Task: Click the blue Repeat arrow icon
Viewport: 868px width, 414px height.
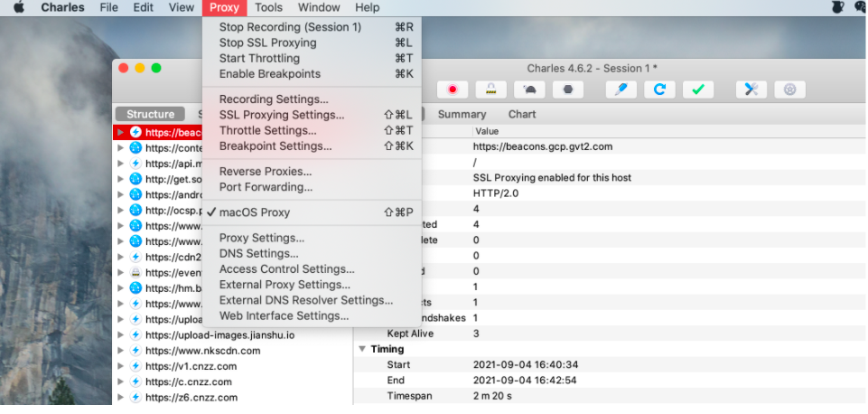Action: (x=659, y=89)
